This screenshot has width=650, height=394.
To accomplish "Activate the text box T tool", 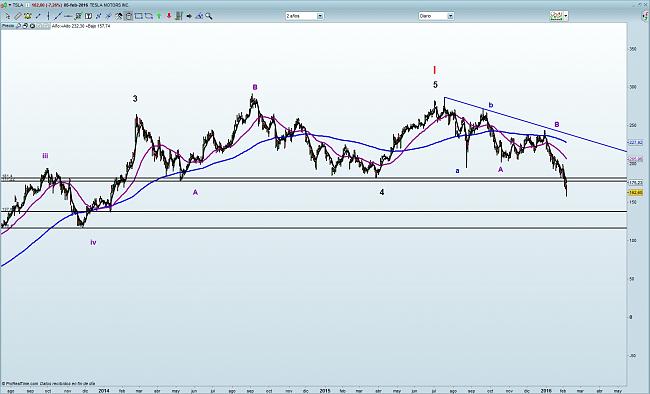I will pos(88,16).
